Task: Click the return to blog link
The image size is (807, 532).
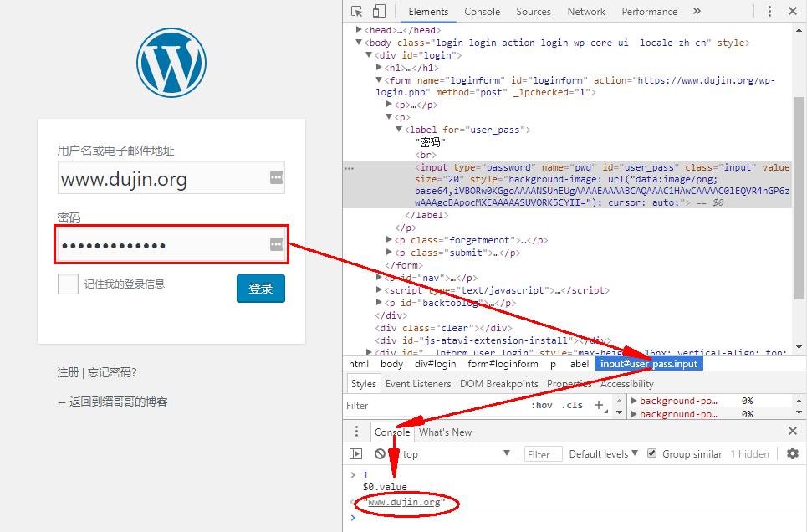Action: (x=112, y=402)
